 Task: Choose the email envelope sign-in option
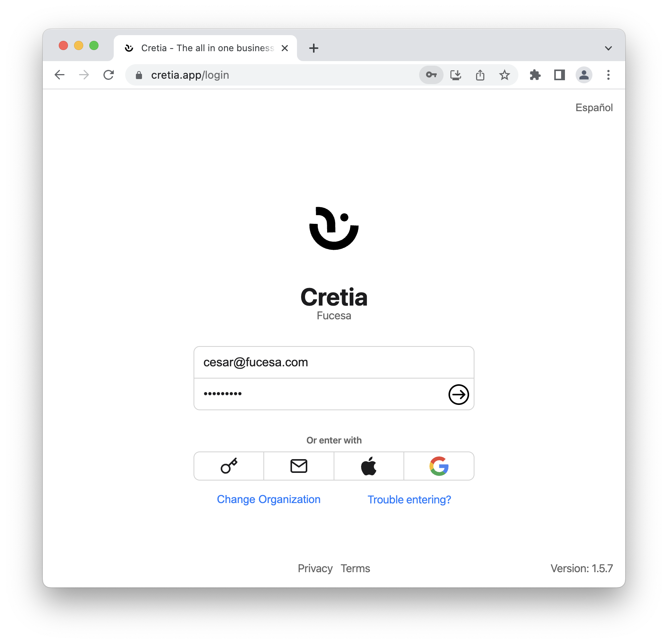pyautogui.click(x=299, y=466)
